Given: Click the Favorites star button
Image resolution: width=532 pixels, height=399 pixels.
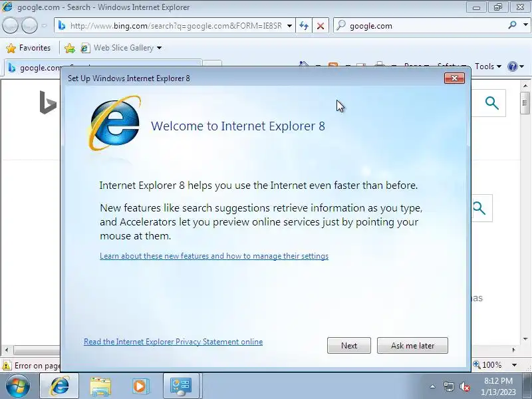Looking at the screenshot, I should coord(28,48).
